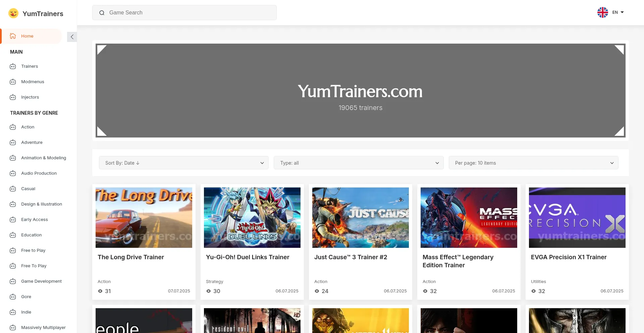Viewport: 644px width, 333px height.
Task: Click the Mass Effect Legendary Edition thumbnail
Action: (469, 217)
